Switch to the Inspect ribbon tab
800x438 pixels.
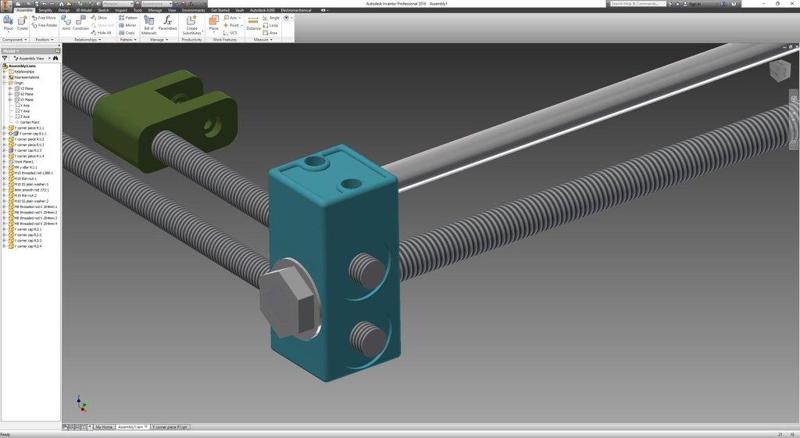click(x=121, y=10)
